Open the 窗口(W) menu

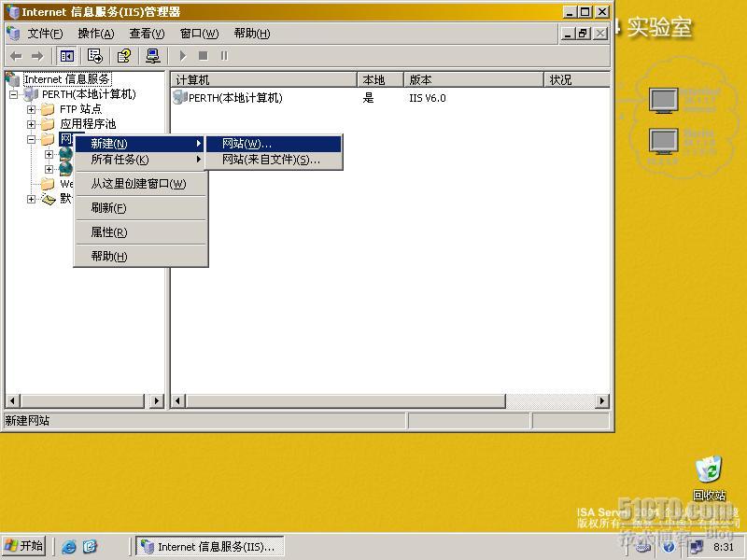pyautogui.click(x=199, y=34)
